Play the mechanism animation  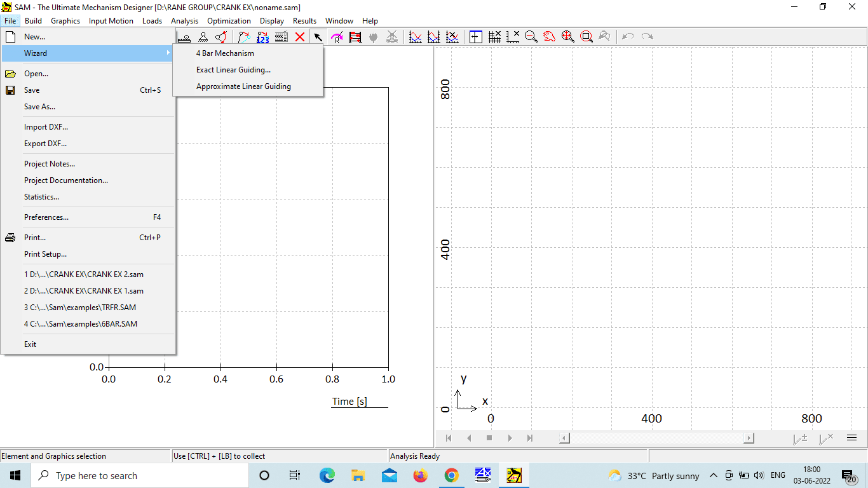click(510, 438)
